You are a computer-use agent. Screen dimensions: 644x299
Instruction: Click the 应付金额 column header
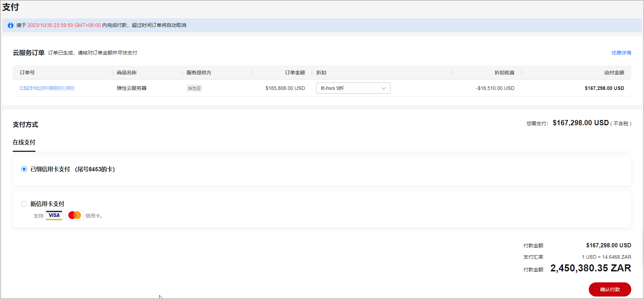614,73
